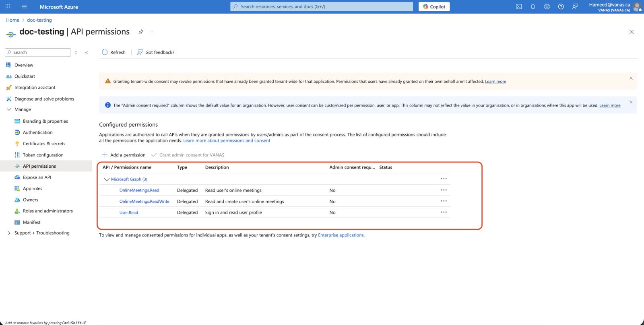
Task: Open the ellipsis next to the page title
Action: [152, 32]
